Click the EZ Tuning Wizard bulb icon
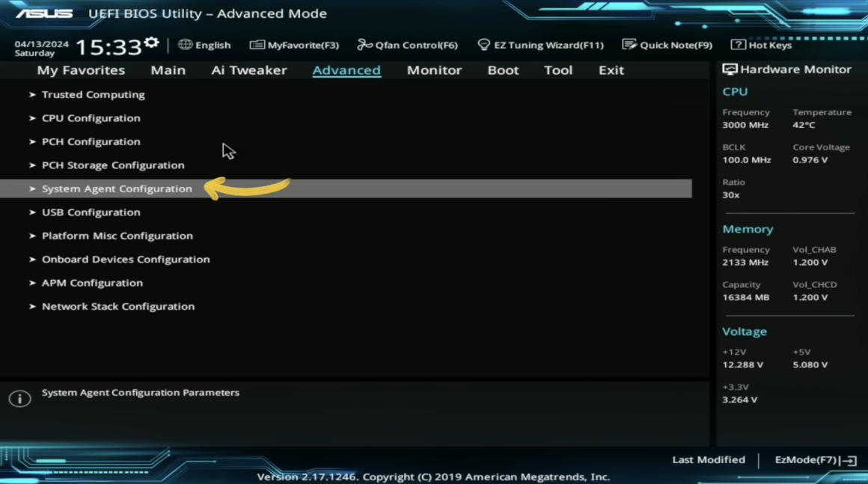Image resolution: width=868 pixels, height=484 pixels. tap(484, 45)
